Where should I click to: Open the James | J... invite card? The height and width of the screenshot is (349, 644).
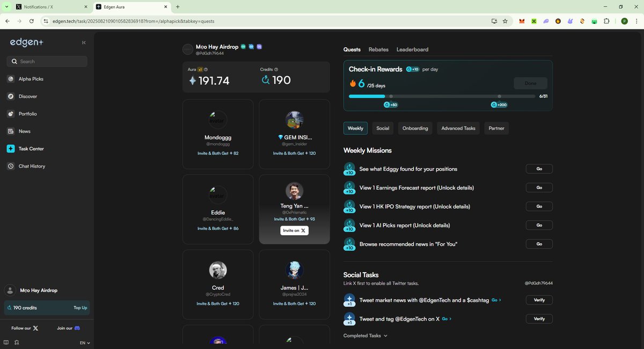pyautogui.click(x=294, y=285)
